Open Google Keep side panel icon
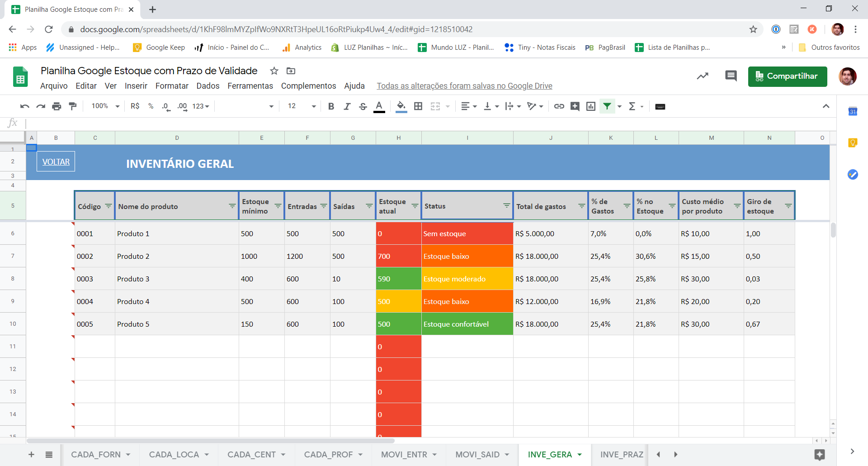Viewport: 868px width, 466px height. (853, 143)
